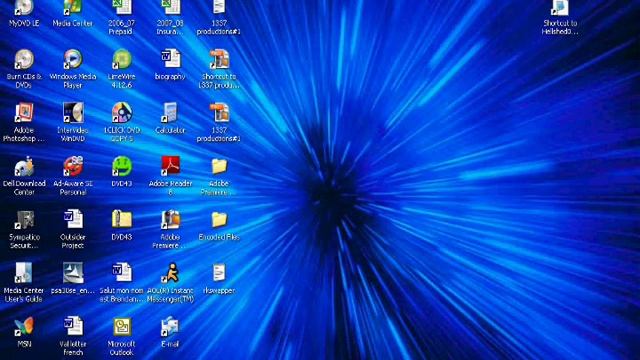Select the psa3bse_en... file icon
640x360 pixels.
[x=73, y=273]
